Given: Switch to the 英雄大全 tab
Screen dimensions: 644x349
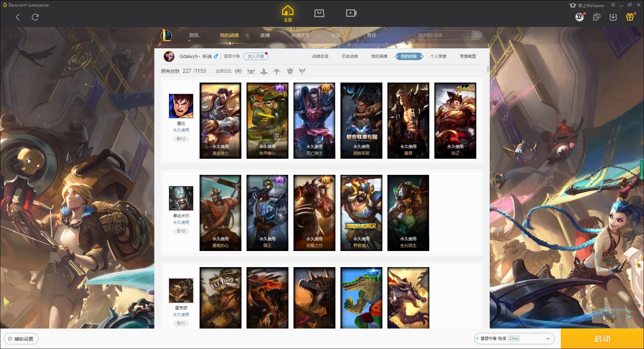Looking at the screenshot, I should pos(301,35).
